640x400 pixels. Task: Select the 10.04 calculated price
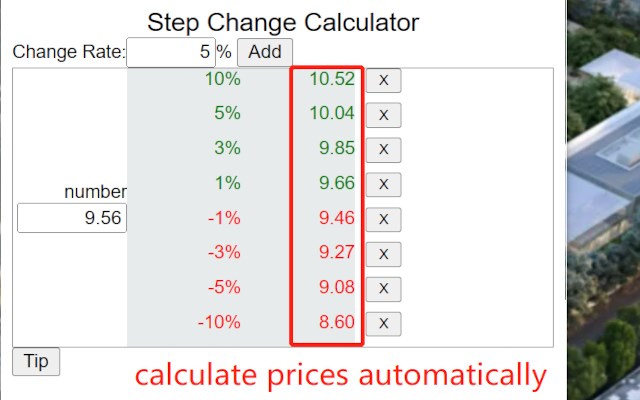(332, 113)
